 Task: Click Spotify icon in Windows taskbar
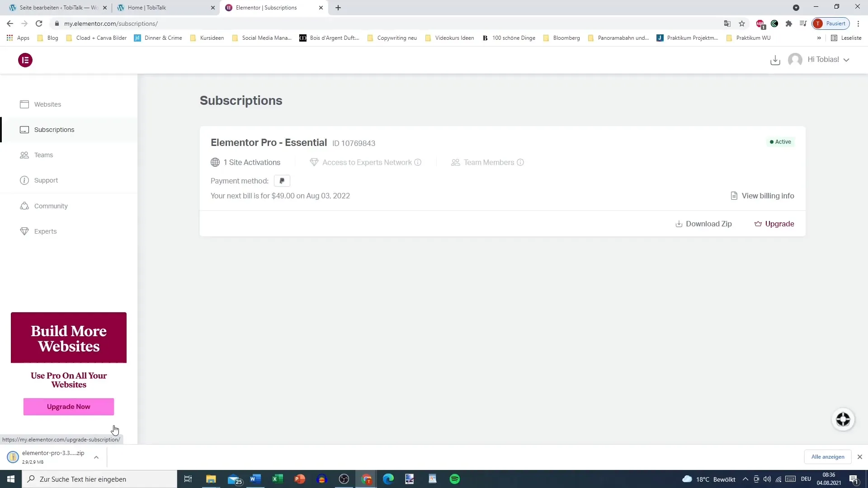[455, 479]
